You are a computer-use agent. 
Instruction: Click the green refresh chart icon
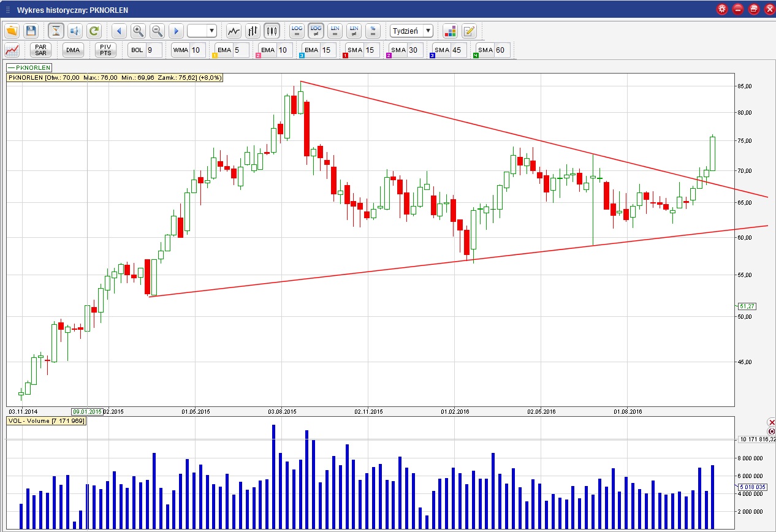click(94, 31)
